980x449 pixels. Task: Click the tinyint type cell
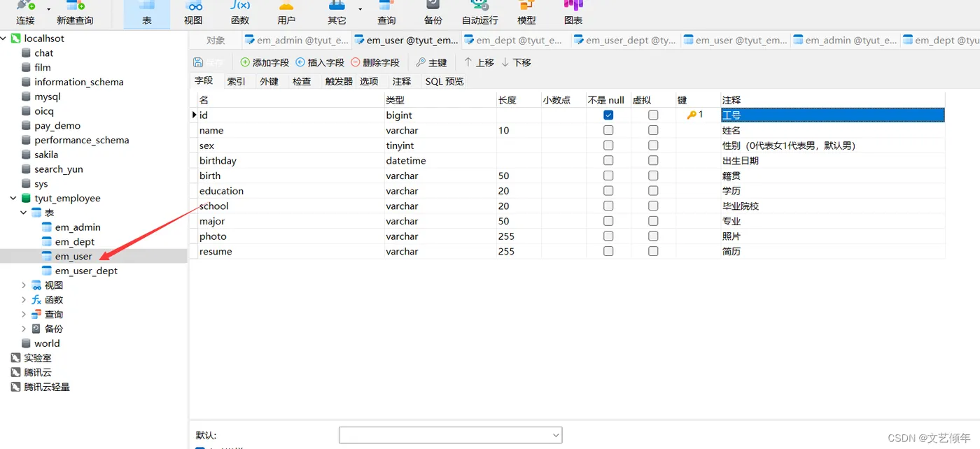[440, 145]
